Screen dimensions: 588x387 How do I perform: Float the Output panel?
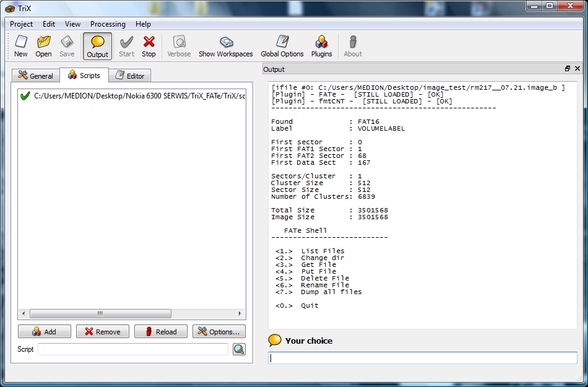[x=568, y=69]
